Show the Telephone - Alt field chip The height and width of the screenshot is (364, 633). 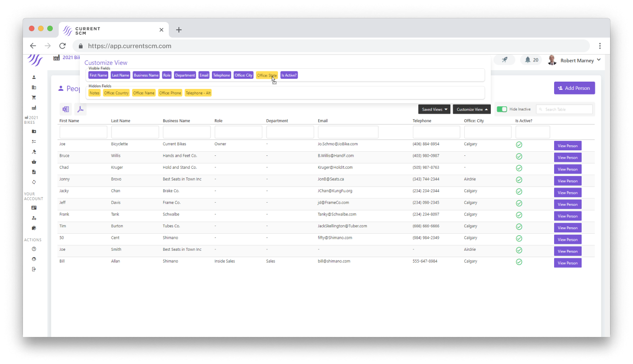click(198, 93)
